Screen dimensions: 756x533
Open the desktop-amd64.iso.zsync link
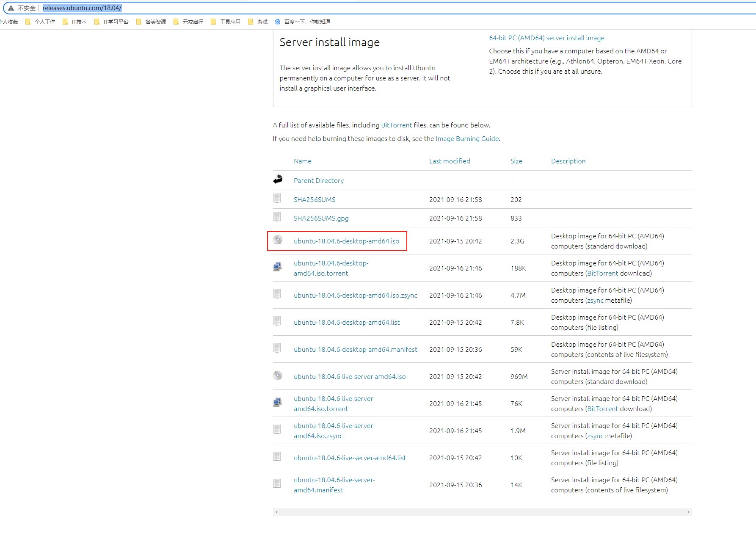(356, 295)
